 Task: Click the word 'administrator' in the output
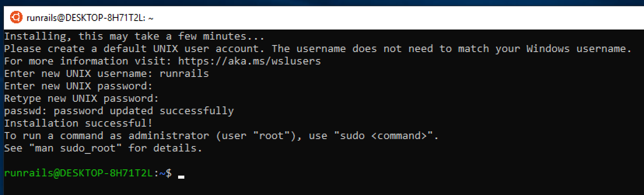(x=169, y=136)
